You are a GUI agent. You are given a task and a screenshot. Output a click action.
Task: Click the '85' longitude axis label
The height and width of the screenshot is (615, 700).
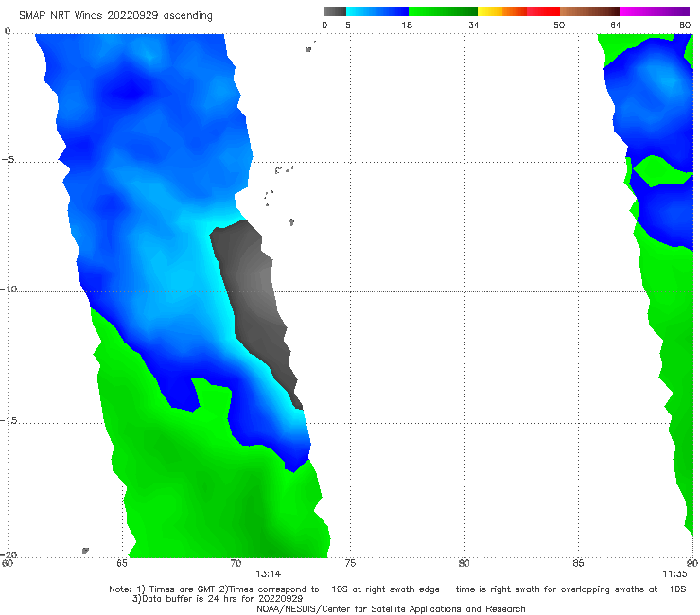578,563
